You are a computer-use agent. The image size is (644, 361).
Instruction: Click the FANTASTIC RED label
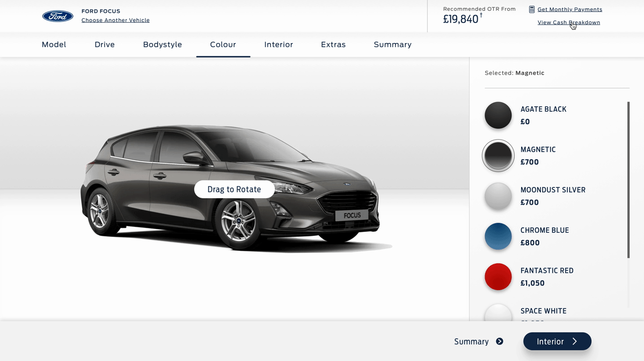coord(547,271)
